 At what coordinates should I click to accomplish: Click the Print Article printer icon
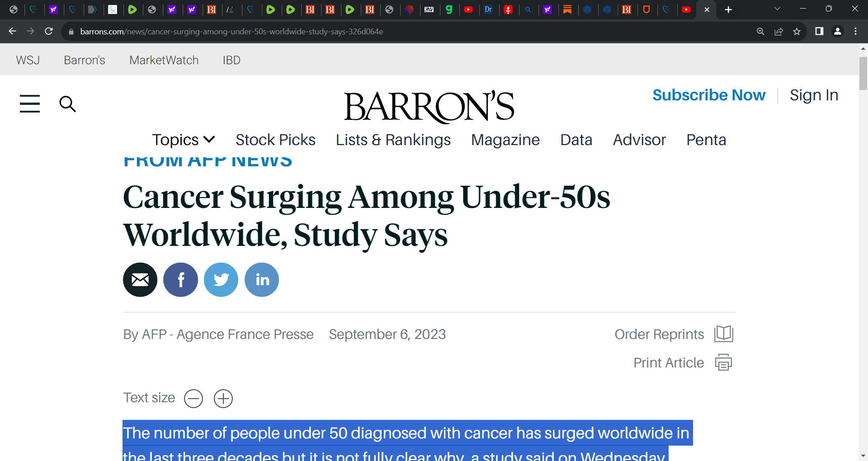click(723, 362)
